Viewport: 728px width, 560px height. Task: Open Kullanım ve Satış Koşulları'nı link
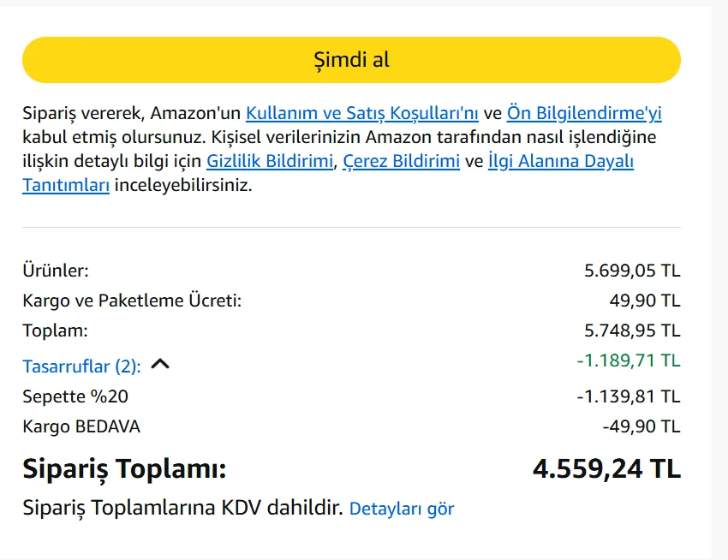click(x=361, y=113)
